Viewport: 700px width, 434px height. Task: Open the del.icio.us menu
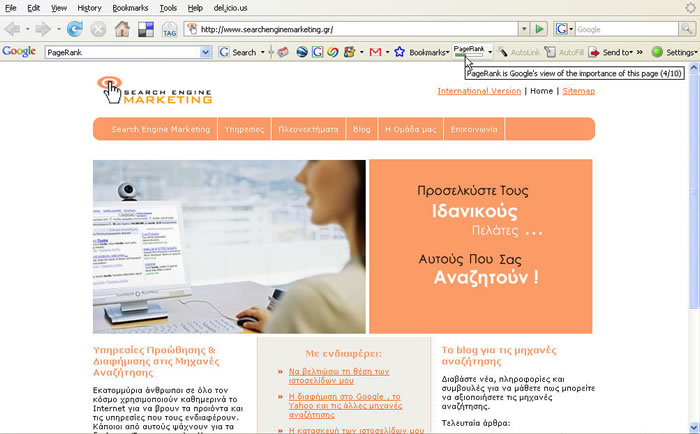point(230,8)
